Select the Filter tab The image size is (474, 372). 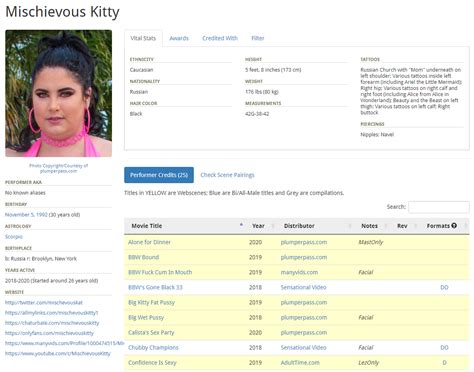pos(258,38)
